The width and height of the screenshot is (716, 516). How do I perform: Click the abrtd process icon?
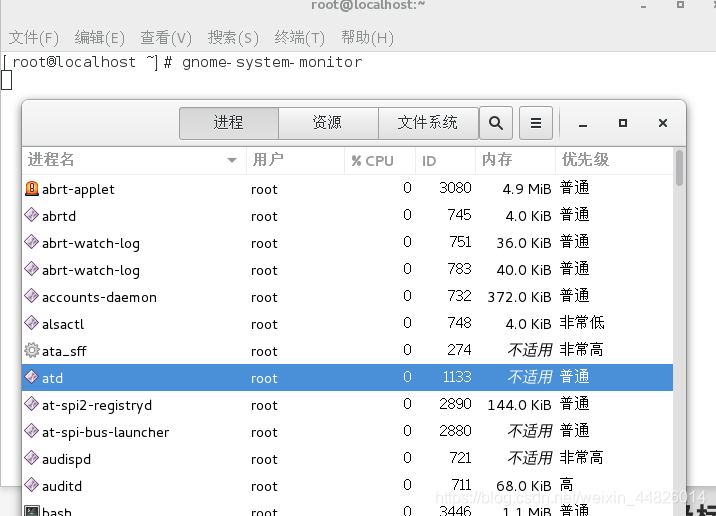[x=32, y=215]
